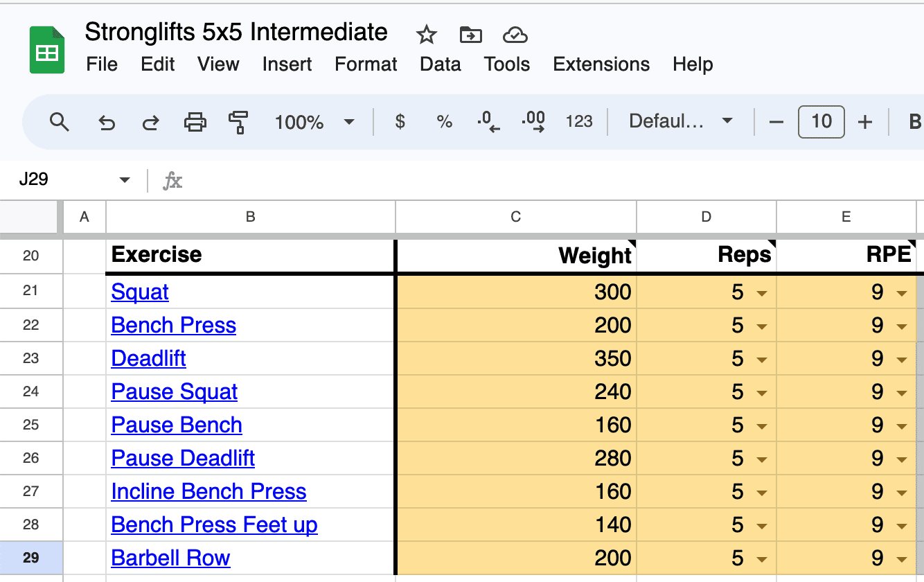
Task: Open Reps dropdown in Squat row
Action: click(762, 294)
